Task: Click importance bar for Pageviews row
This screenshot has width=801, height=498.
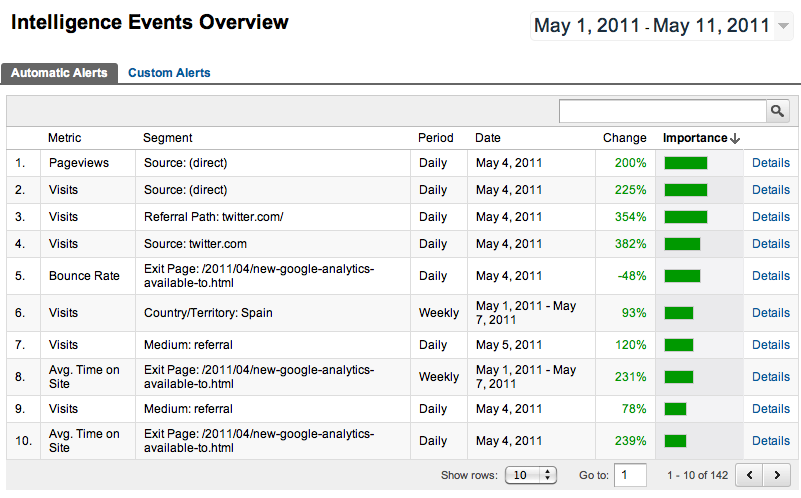Action: 686,163
